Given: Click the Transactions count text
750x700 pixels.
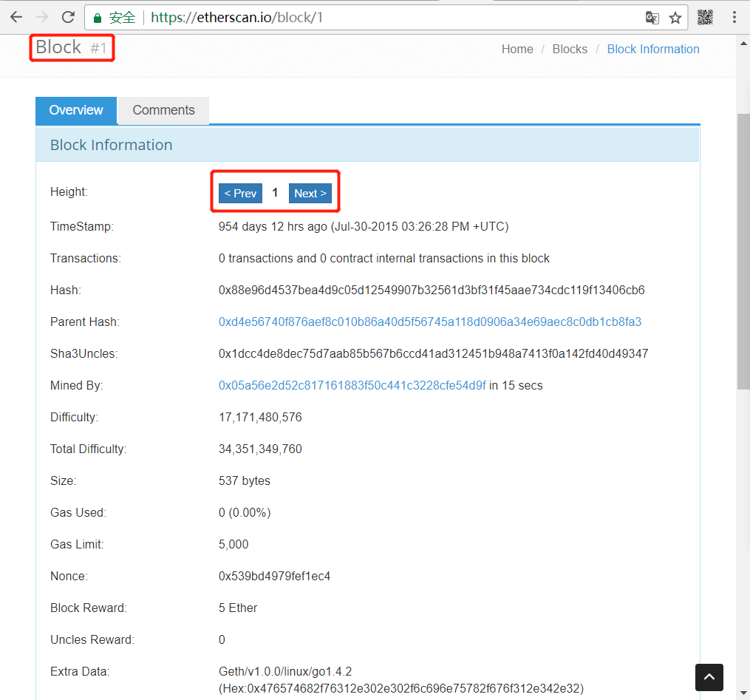Looking at the screenshot, I should pyautogui.click(x=384, y=259).
